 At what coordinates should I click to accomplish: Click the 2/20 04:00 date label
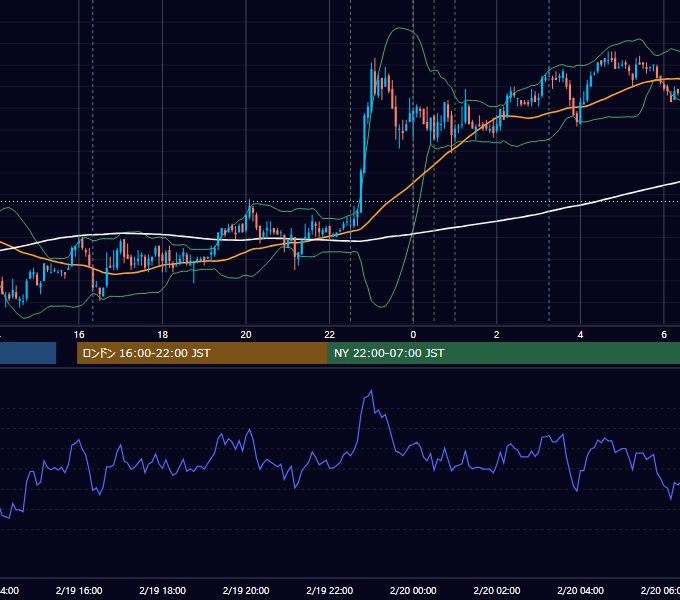pyautogui.click(x=580, y=590)
